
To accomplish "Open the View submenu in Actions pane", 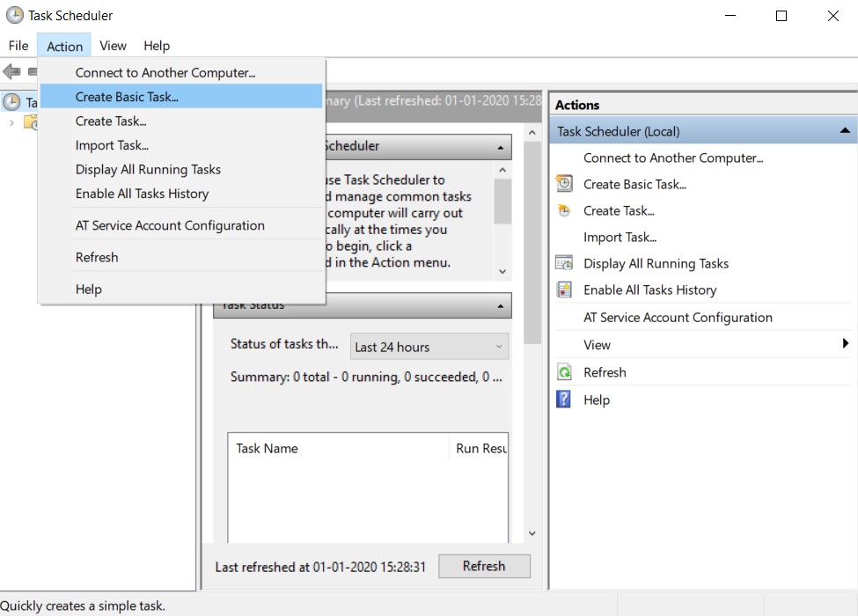I will pyautogui.click(x=597, y=344).
